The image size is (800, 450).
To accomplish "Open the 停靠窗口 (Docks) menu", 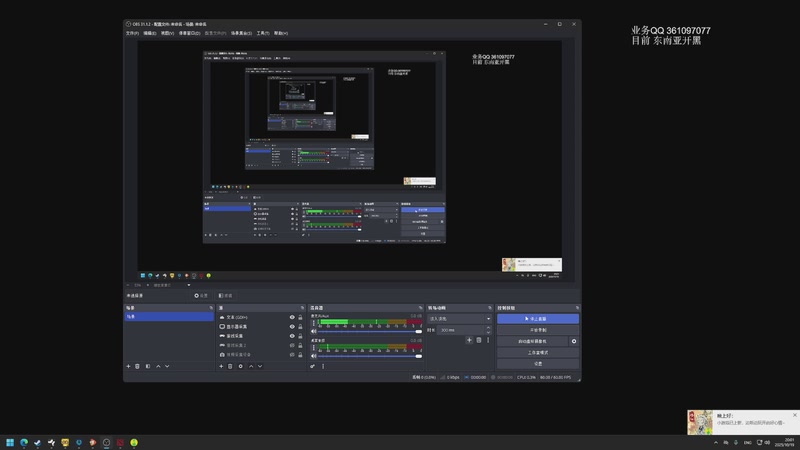I will click(189, 33).
